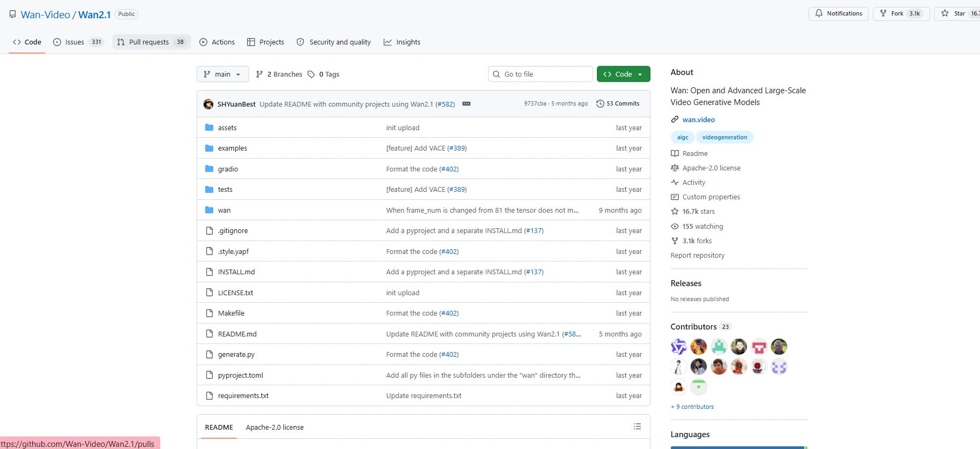The width and height of the screenshot is (980, 449).
Task: Select the README tab in file preview
Action: (x=219, y=427)
